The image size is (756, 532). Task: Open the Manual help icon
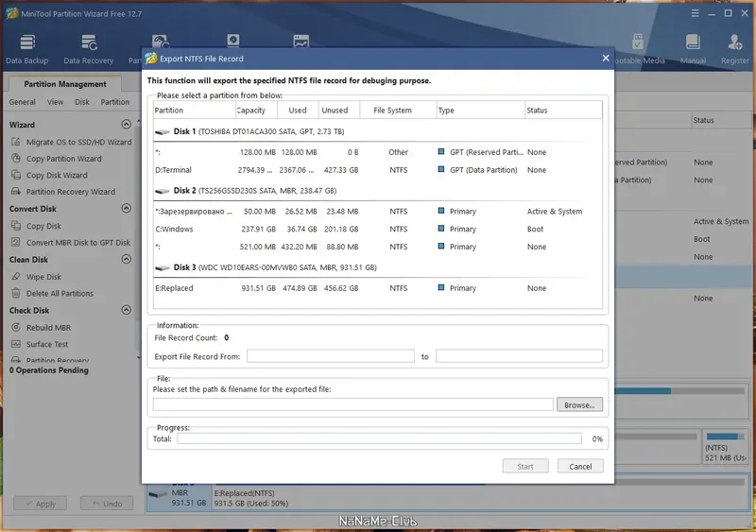693,48
